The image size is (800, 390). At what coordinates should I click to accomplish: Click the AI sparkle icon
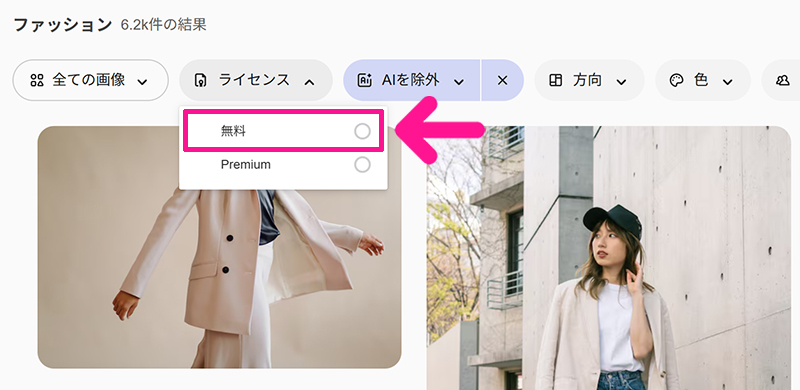point(364,80)
